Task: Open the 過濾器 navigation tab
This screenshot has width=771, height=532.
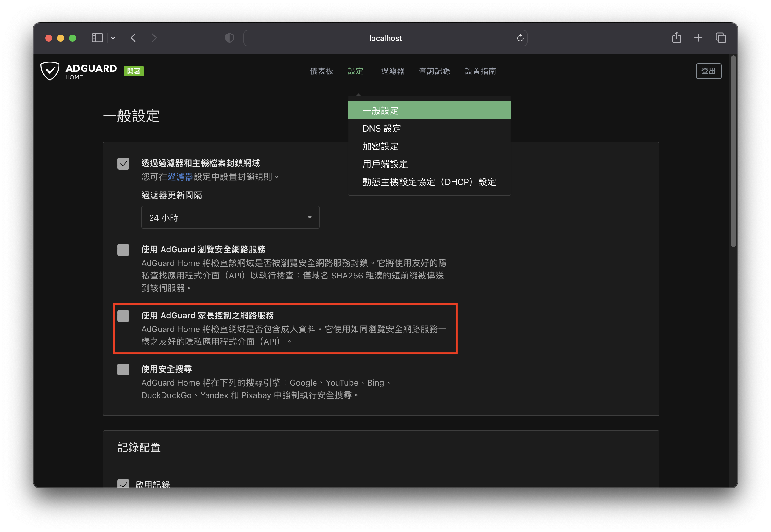Action: [x=393, y=71]
